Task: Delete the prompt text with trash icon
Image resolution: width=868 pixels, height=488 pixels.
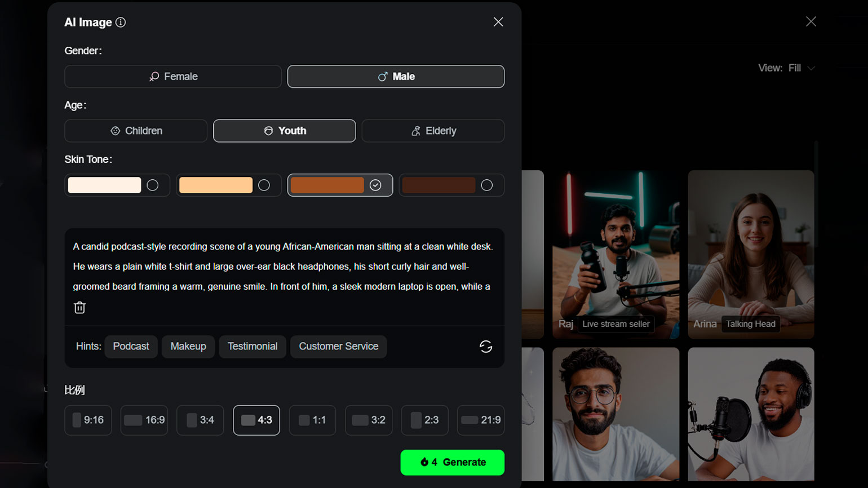Action: (x=79, y=308)
